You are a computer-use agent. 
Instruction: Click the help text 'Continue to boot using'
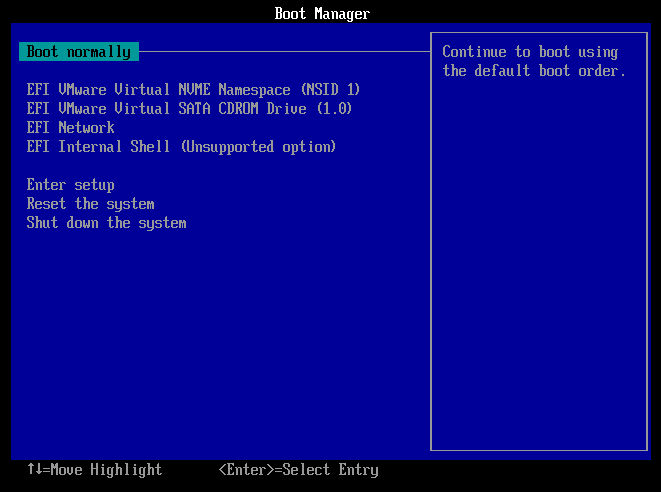tap(530, 52)
